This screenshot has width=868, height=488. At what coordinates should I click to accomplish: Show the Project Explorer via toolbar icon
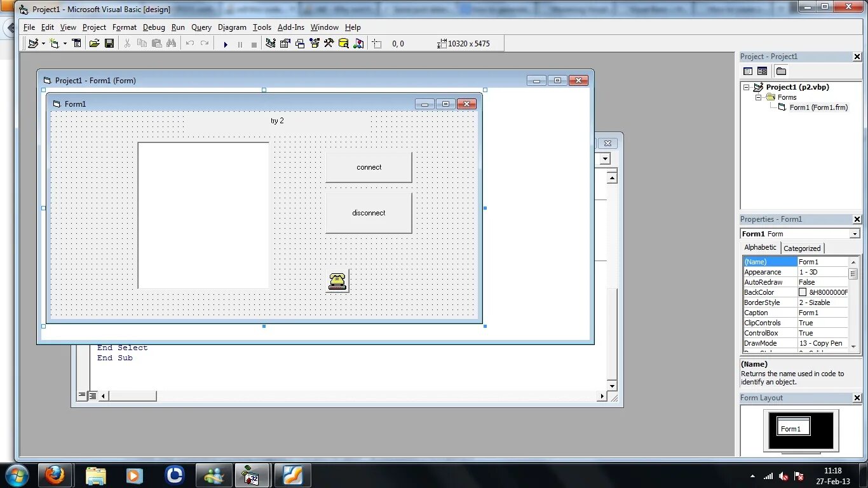[x=271, y=43]
